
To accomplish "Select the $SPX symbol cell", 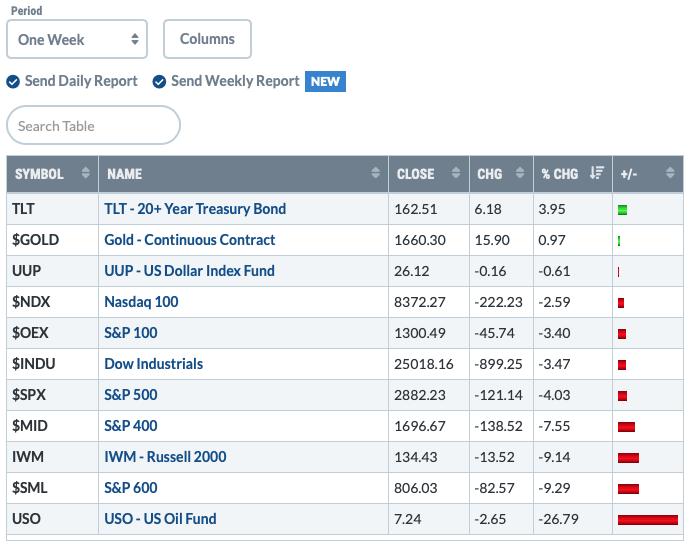I will click(x=52, y=395).
